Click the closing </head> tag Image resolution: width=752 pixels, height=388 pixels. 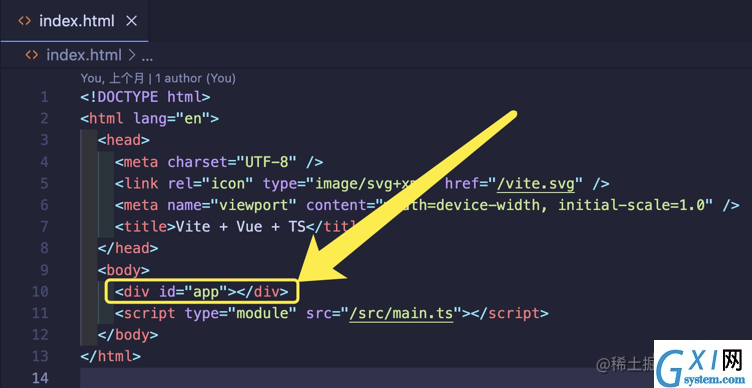point(128,248)
